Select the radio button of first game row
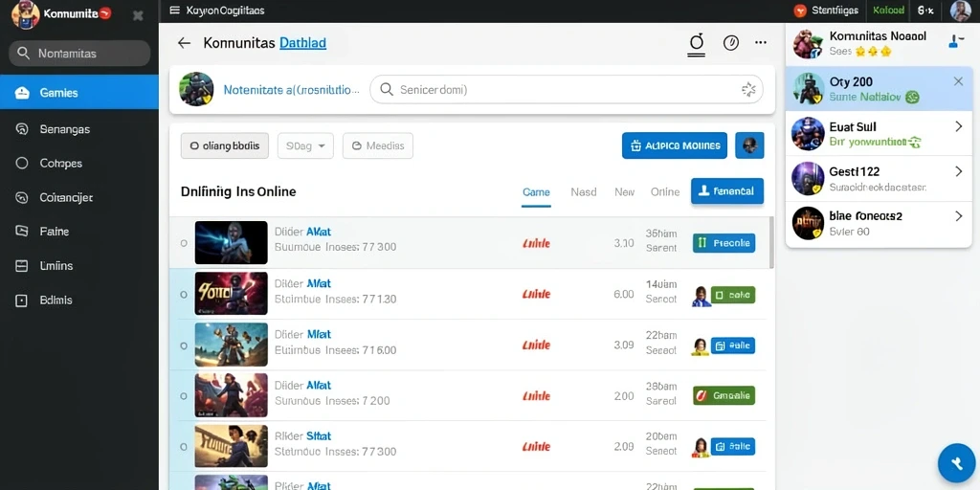 click(x=184, y=242)
